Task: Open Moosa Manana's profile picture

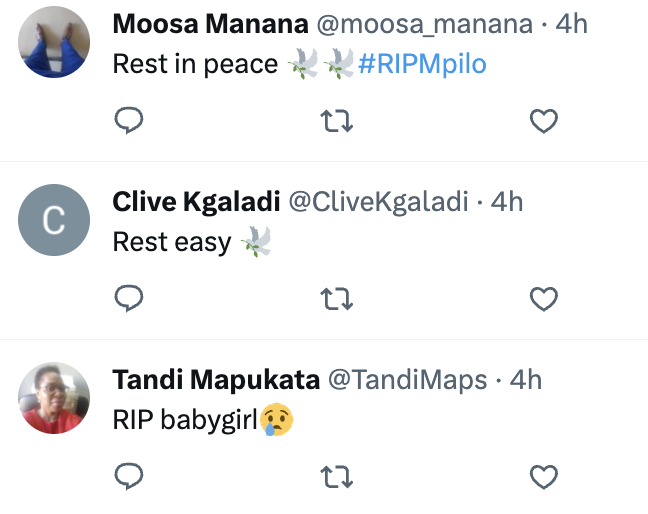Action: point(54,42)
